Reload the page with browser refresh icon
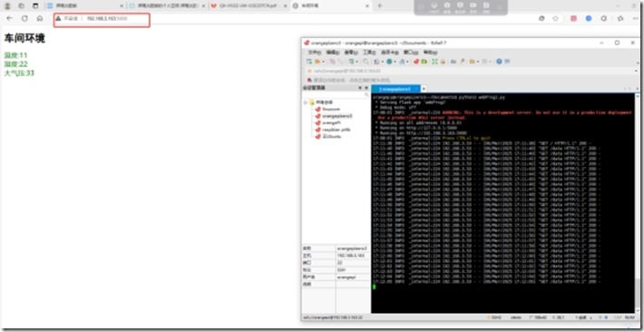The image size is (644, 332). click(24, 18)
